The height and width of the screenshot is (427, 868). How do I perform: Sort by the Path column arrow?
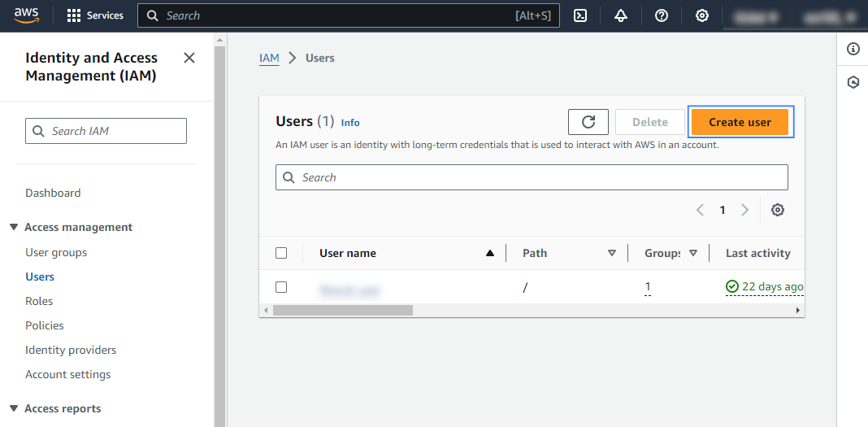coord(612,253)
